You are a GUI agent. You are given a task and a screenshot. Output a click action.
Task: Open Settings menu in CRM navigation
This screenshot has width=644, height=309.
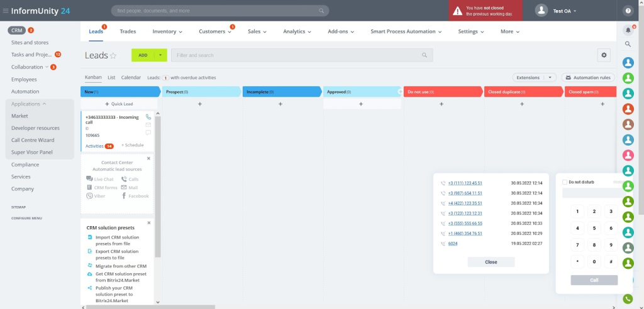(x=470, y=31)
